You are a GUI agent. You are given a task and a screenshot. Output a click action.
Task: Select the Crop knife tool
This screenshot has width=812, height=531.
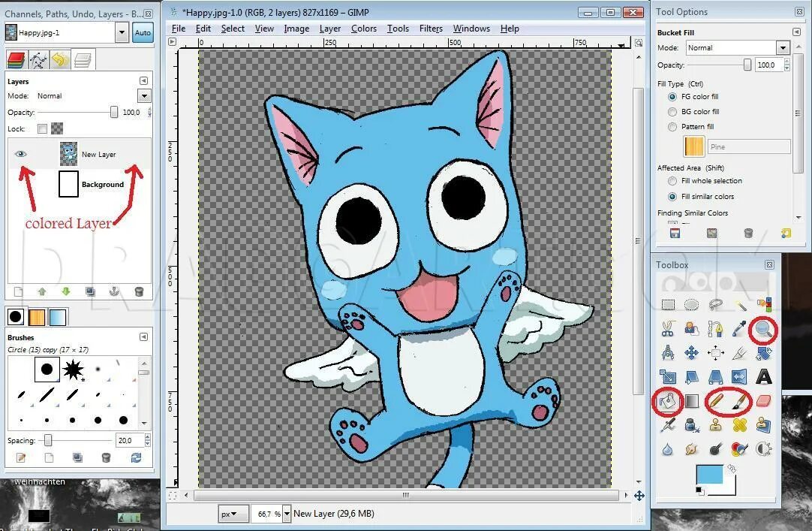tap(739, 353)
